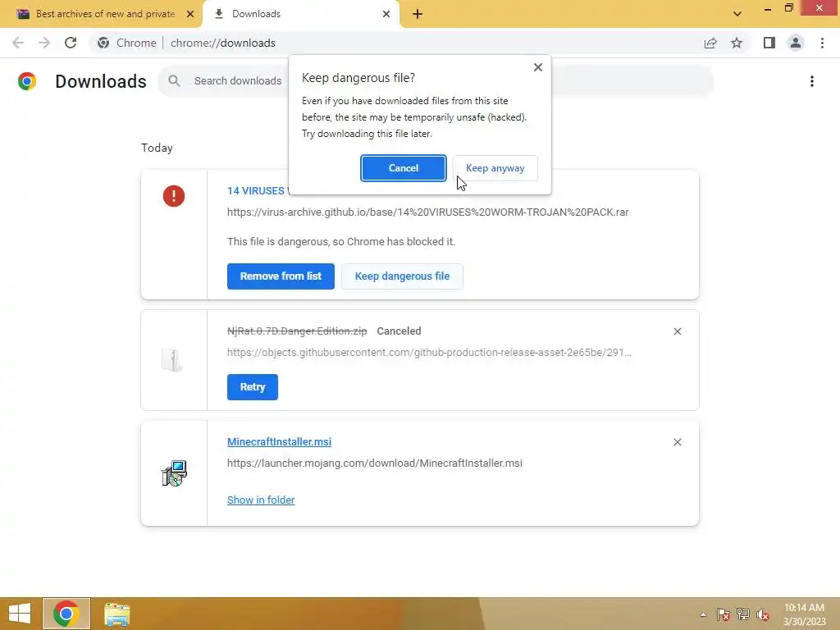Open a new tab with plus

click(418, 14)
